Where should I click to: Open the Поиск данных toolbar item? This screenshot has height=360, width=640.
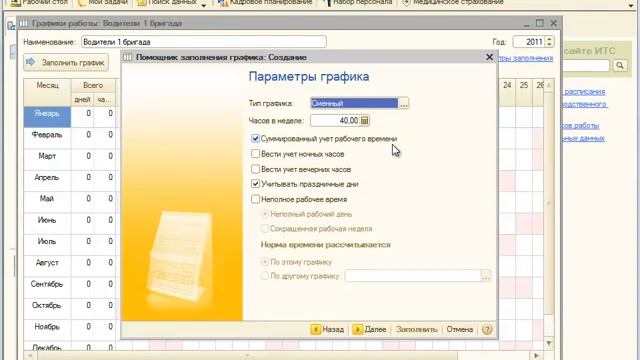coord(171,2)
